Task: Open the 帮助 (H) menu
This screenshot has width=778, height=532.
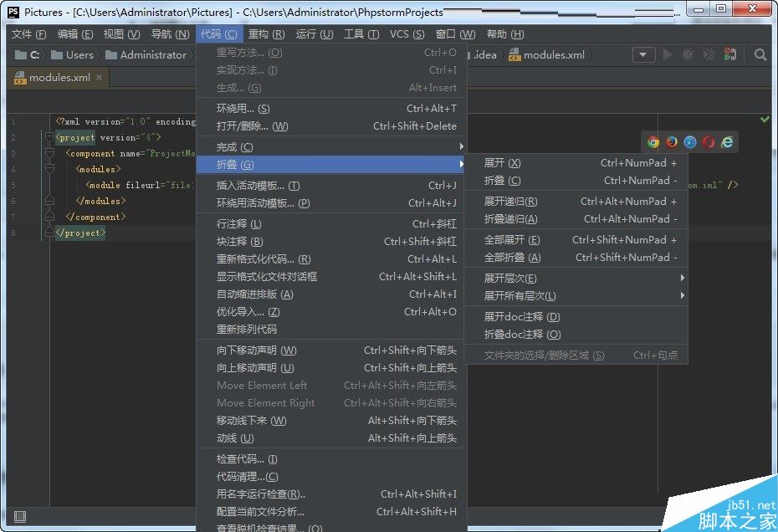Action: click(505, 33)
